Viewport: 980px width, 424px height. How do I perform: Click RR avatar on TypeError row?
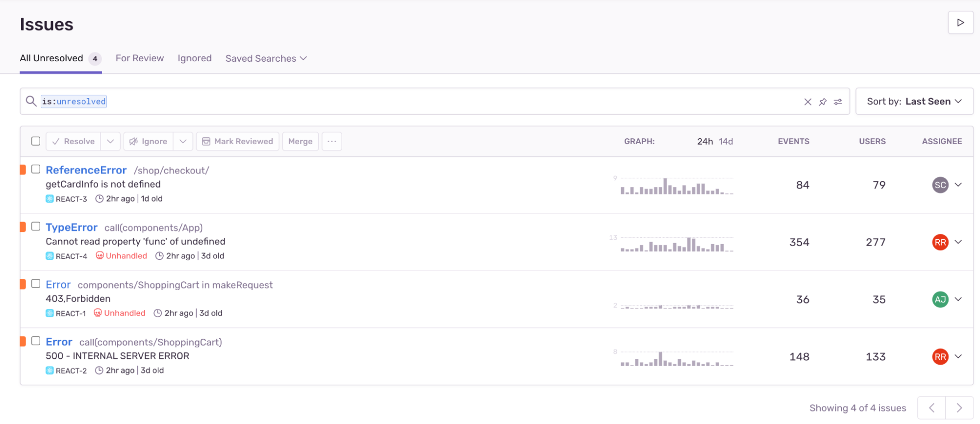940,242
